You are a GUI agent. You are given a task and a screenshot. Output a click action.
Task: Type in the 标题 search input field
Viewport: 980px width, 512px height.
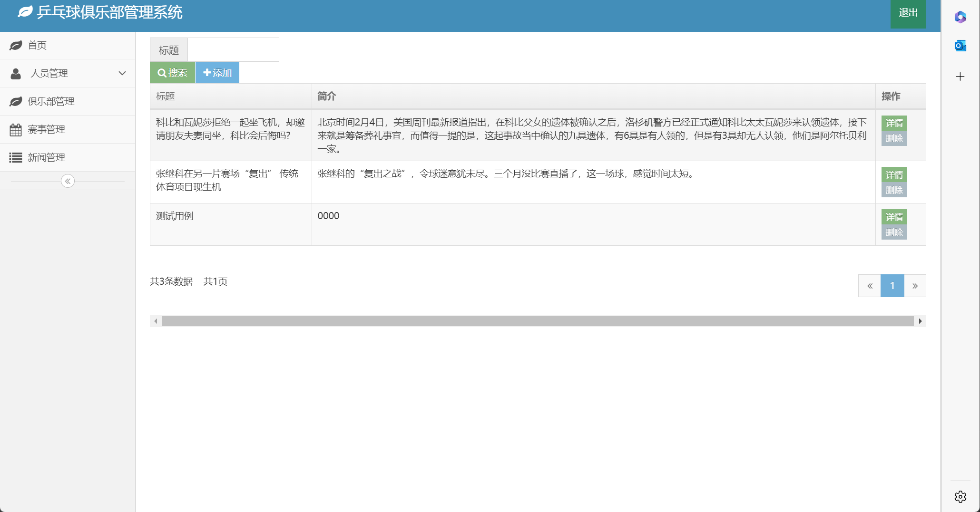233,49
